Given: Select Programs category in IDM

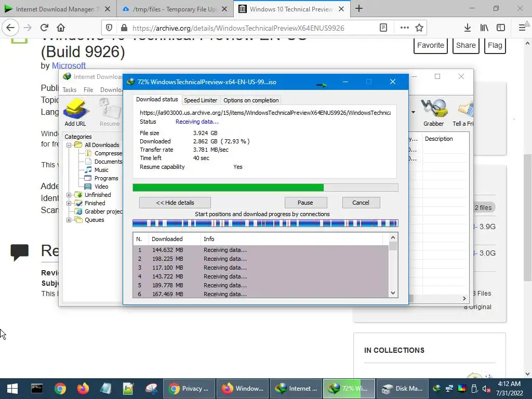Looking at the screenshot, I should [106, 178].
